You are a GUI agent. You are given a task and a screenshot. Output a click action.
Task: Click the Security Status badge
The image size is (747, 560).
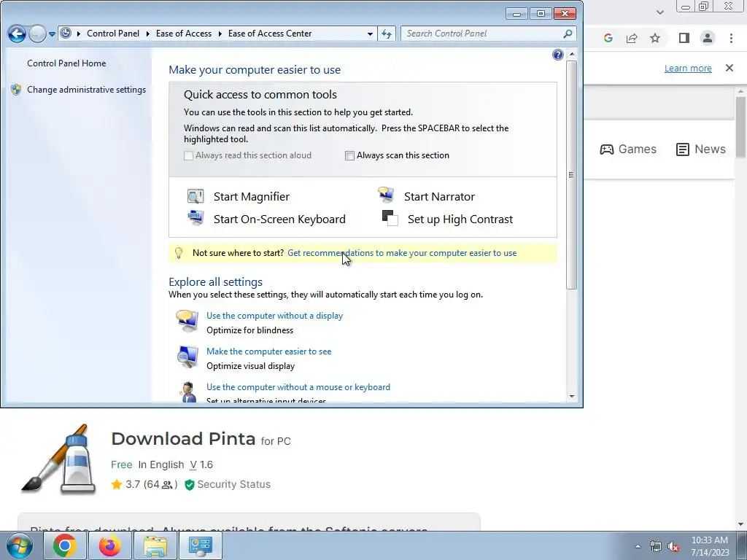228,484
